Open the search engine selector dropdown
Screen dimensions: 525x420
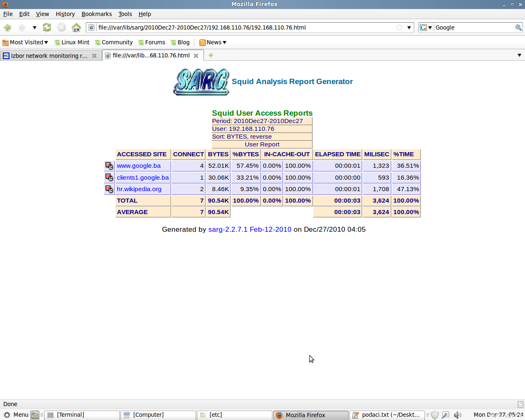click(426, 27)
